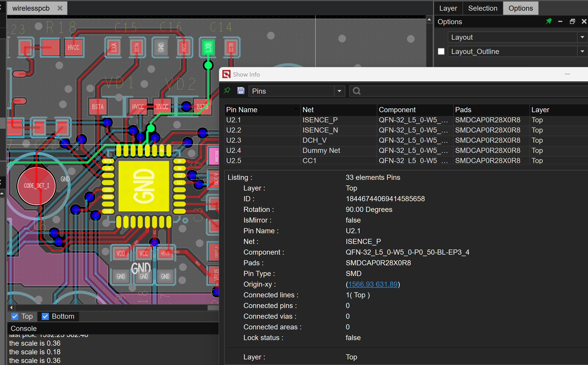This screenshot has height=365, width=588.
Task: Expand the Layout dropdown
Action: point(582,37)
